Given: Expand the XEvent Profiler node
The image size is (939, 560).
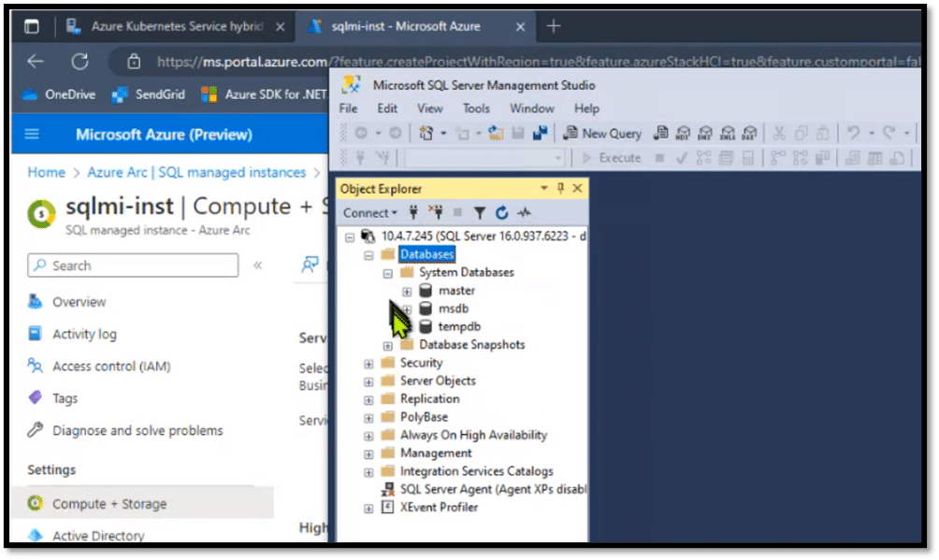Looking at the screenshot, I should [368, 509].
